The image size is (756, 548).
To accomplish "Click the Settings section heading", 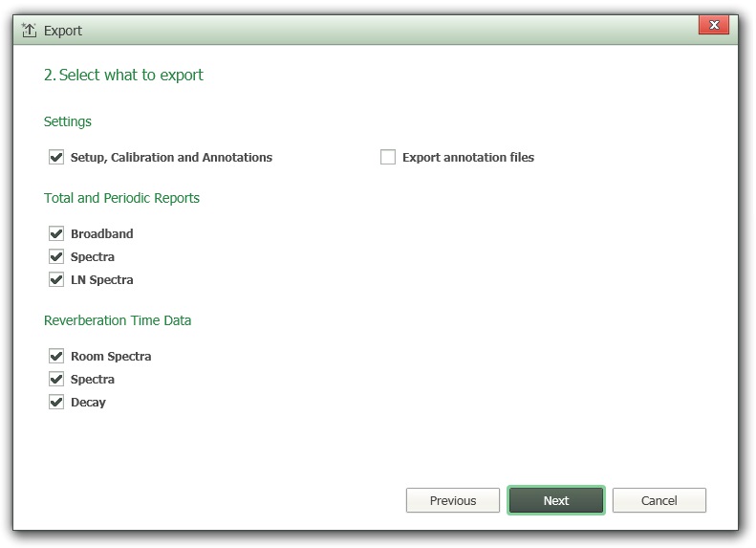I will click(x=68, y=121).
